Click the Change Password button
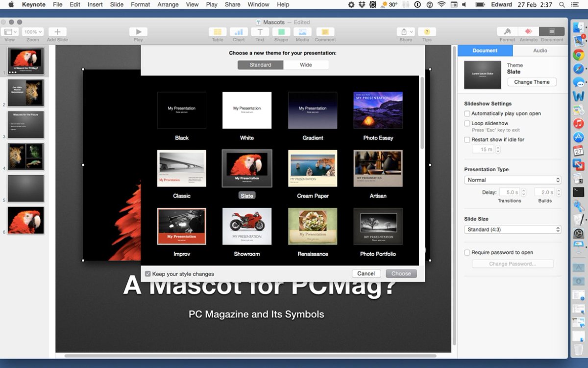This screenshot has height=368, width=588. click(x=513, y=264)
